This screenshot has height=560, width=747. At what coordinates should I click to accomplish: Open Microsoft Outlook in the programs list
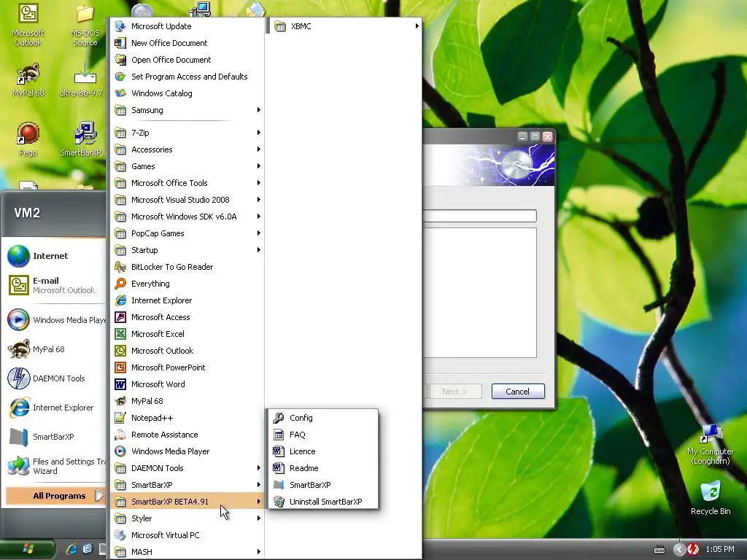(187, 351)
